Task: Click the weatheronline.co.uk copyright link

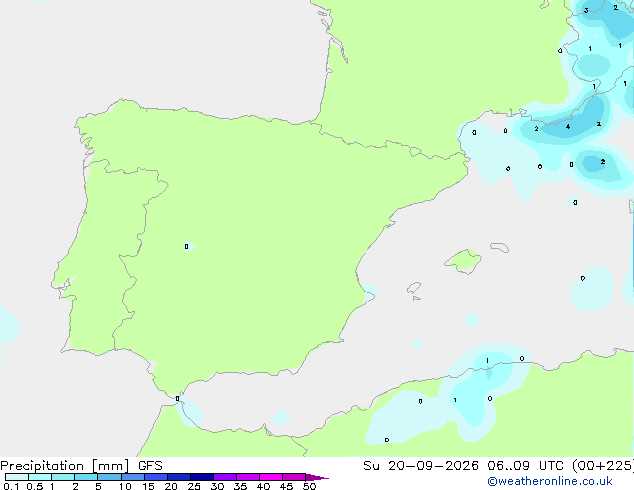Action: tap(550, 482)
